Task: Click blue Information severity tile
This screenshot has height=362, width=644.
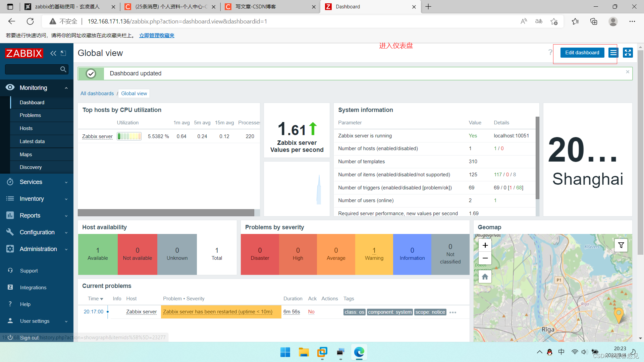Action: tap(412, 254)
